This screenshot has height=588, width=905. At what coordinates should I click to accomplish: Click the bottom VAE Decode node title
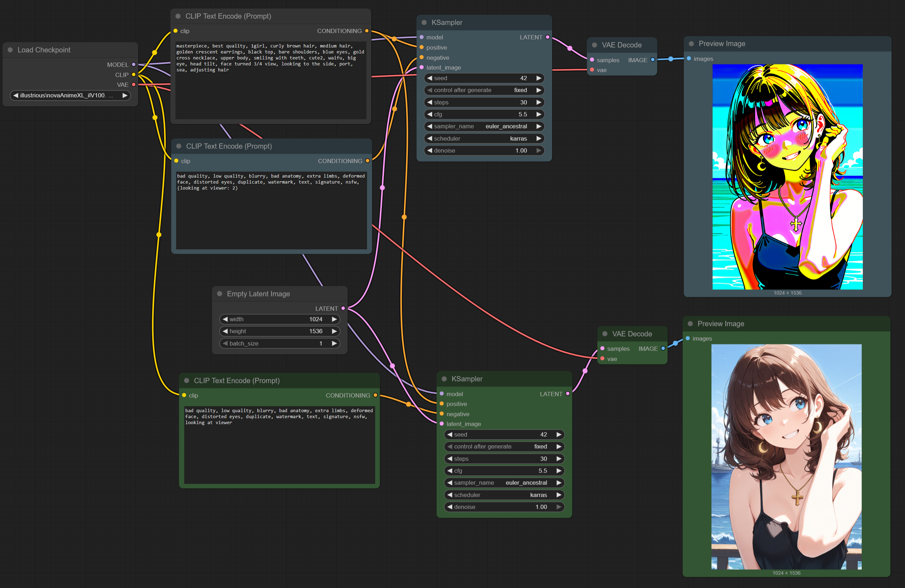pos(631,334)
